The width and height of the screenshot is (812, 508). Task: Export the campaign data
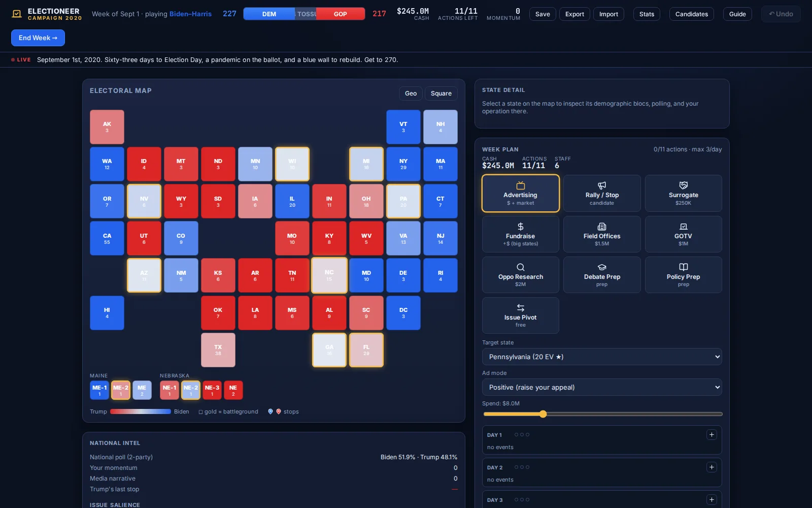[574, 14]
